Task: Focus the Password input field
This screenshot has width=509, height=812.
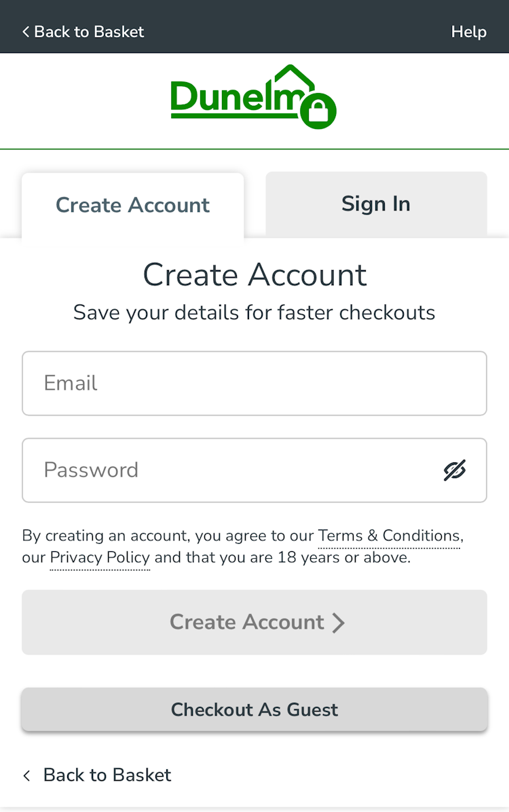Action: tap(231, 470)
